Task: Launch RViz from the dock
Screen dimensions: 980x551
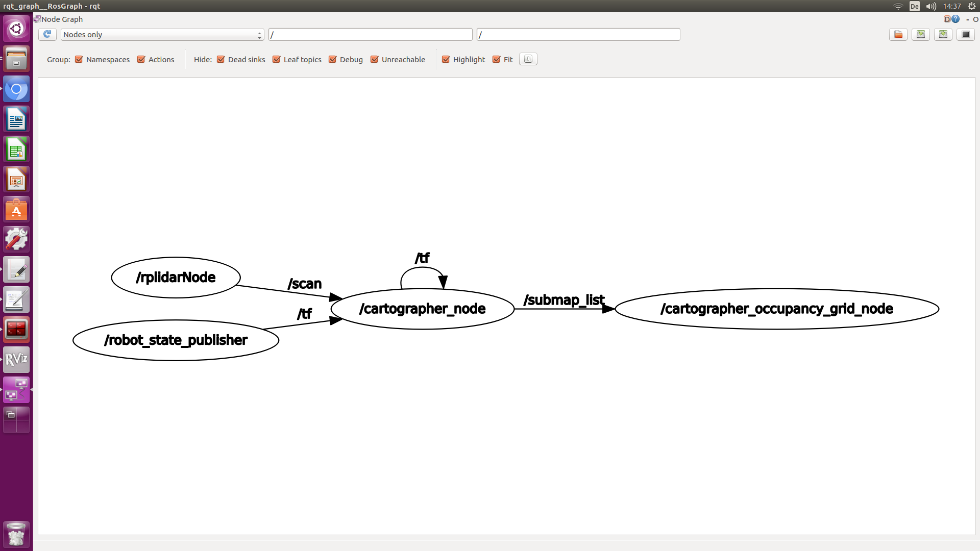Action: (x=16, y=359)
